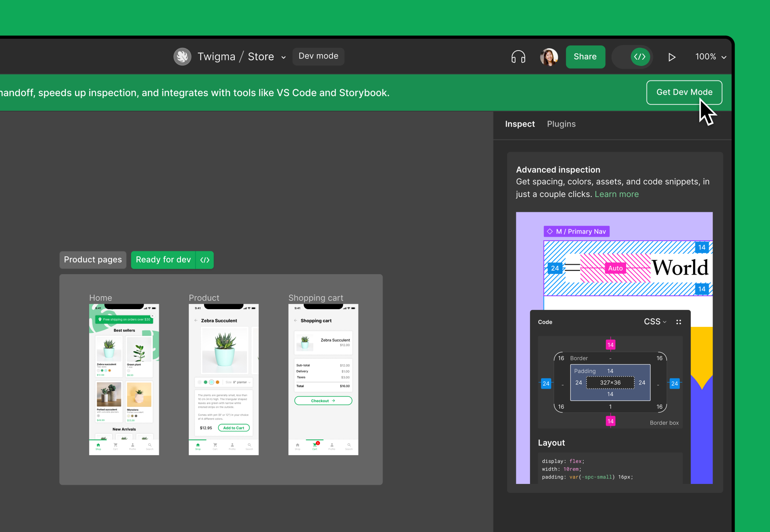Switch to the Plugins tab

coord(561,124)
